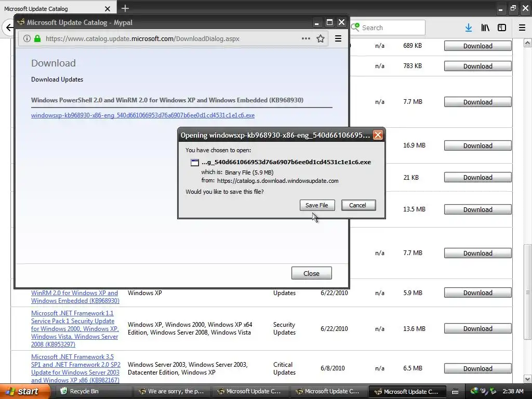Download the 13.6 MB .NET 1.1 security update
The height and width of the screenshot is (399, 532).
point(478,329)
